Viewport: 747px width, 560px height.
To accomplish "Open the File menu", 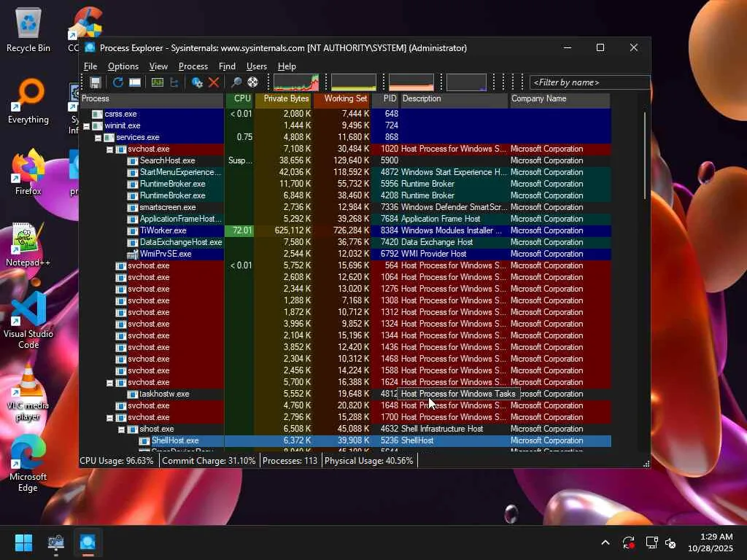I will click(90, 66).
